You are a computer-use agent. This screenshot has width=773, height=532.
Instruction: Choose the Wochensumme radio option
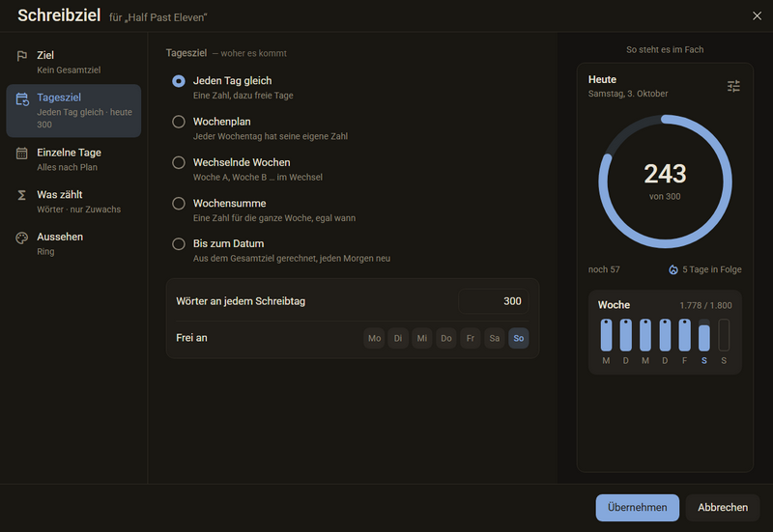179,204
